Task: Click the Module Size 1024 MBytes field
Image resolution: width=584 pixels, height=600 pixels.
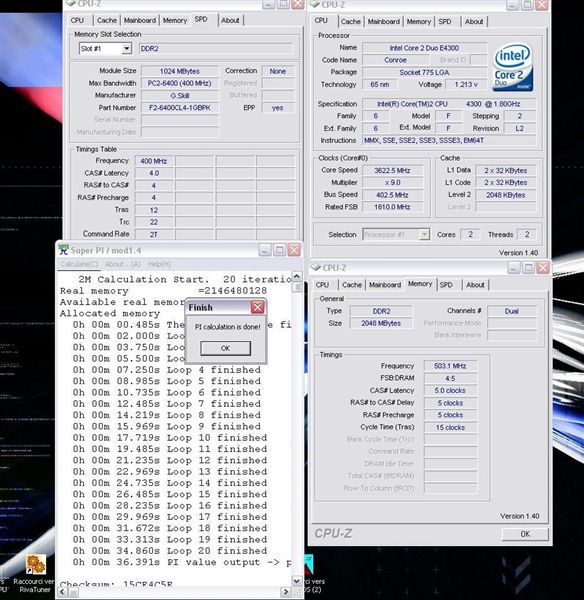Action: [179, 71]
